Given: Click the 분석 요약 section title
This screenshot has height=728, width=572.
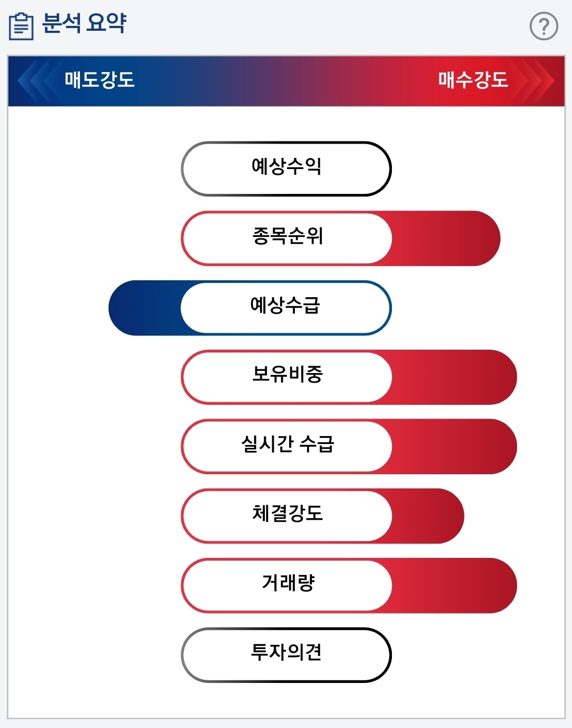Looking at the screenshot, I should (84, 24).
